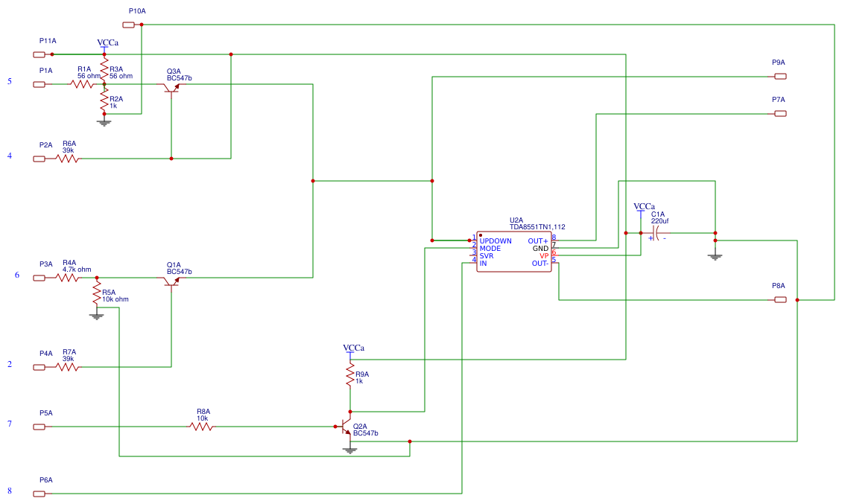Select the VCCa symbol above C1A
842x504 pixels.
[640, 211]
